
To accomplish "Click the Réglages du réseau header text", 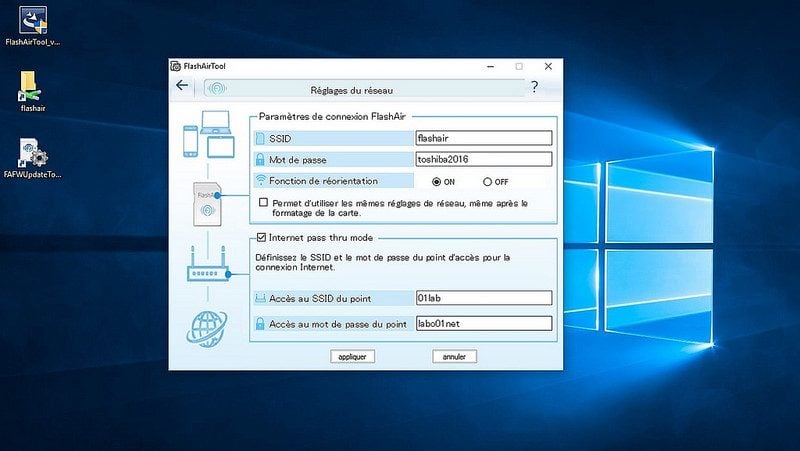I will (352, 90).
